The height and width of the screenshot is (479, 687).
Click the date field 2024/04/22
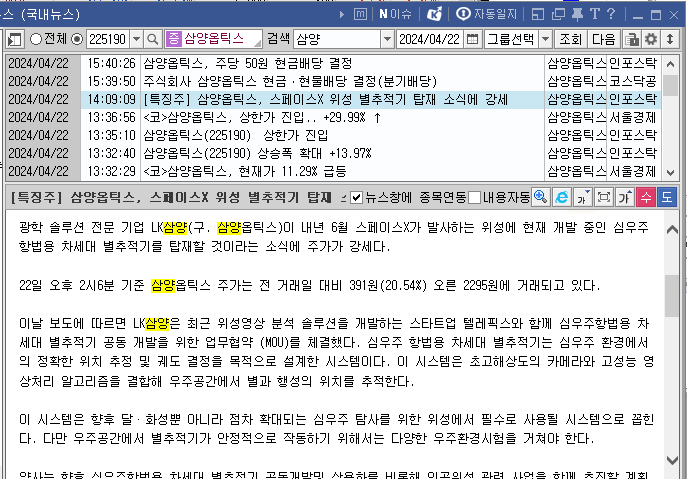click(x=430, y=39)
